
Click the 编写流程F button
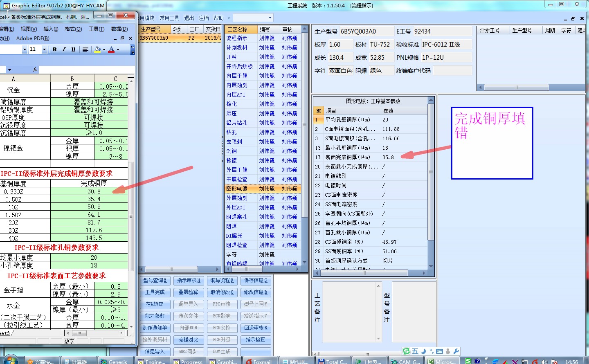[222, 281]
